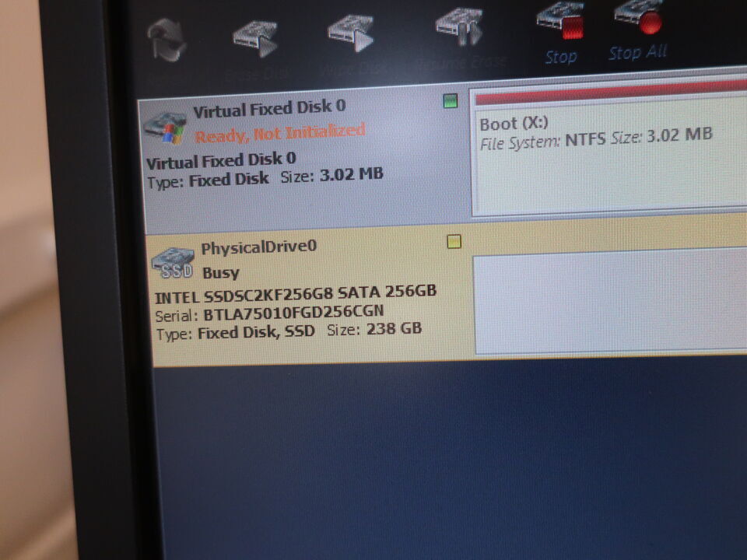Click the INTEL SSDSC2KF256G8 model line
This screenshot has height=560, width=747.
click(296, 294)
